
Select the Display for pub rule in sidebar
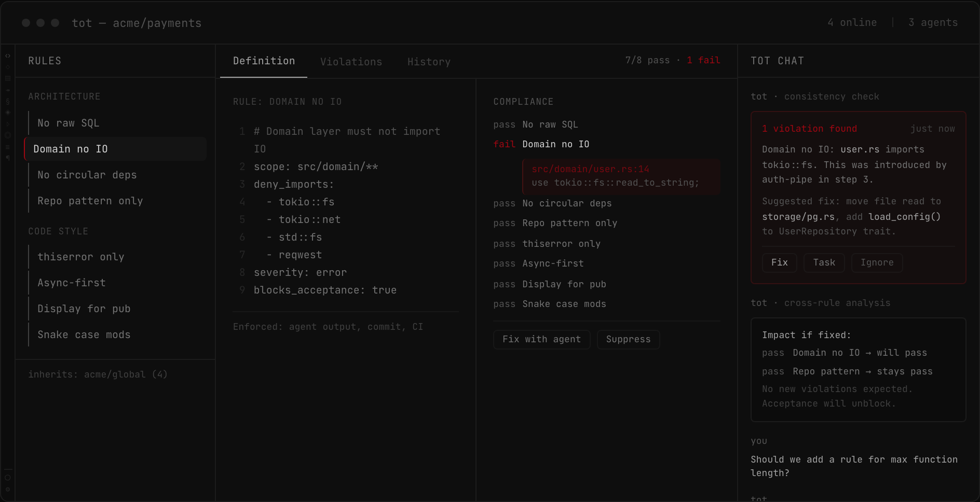pos(117,309)
